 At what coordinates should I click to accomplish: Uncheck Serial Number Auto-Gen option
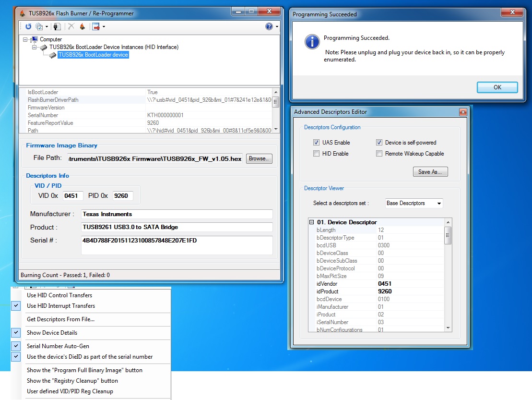tap(16, 346)
